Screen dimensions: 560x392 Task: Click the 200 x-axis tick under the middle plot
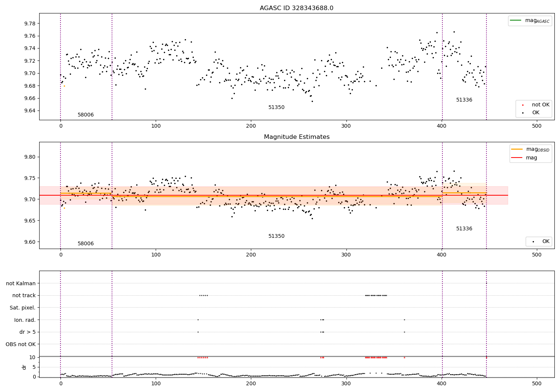(x=251, y=255)
